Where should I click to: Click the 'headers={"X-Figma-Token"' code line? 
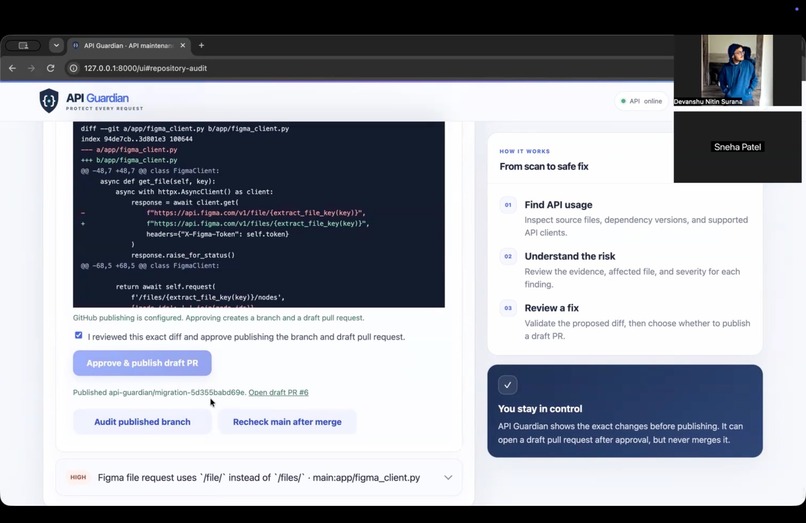click(x=217, y=234)
